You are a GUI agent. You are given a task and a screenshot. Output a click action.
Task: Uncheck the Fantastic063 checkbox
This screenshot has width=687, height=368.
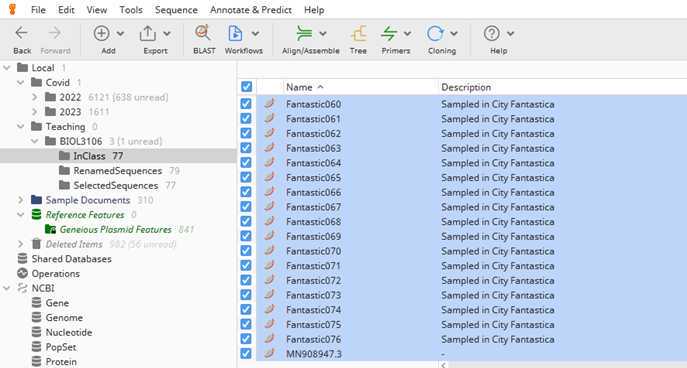[x=246, y=148]
